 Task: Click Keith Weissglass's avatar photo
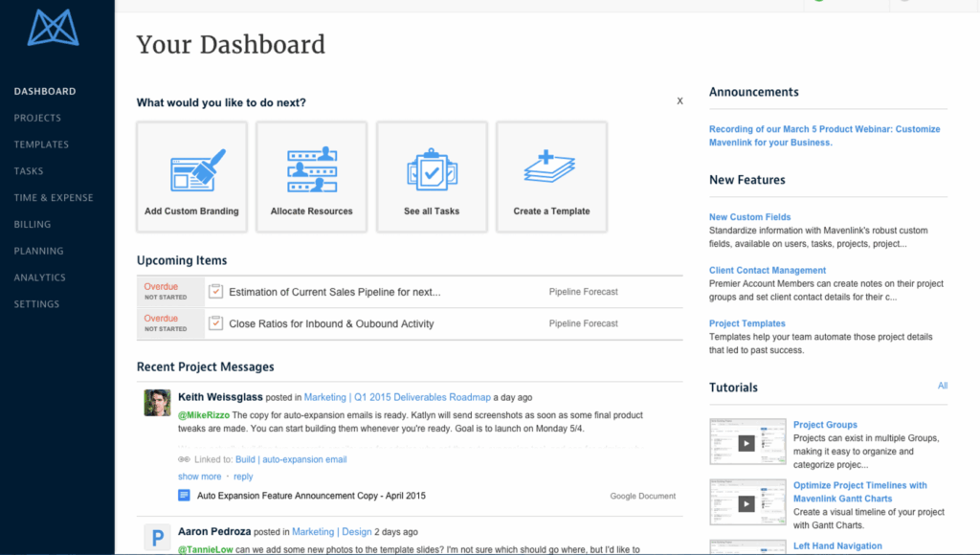point(157,403)
